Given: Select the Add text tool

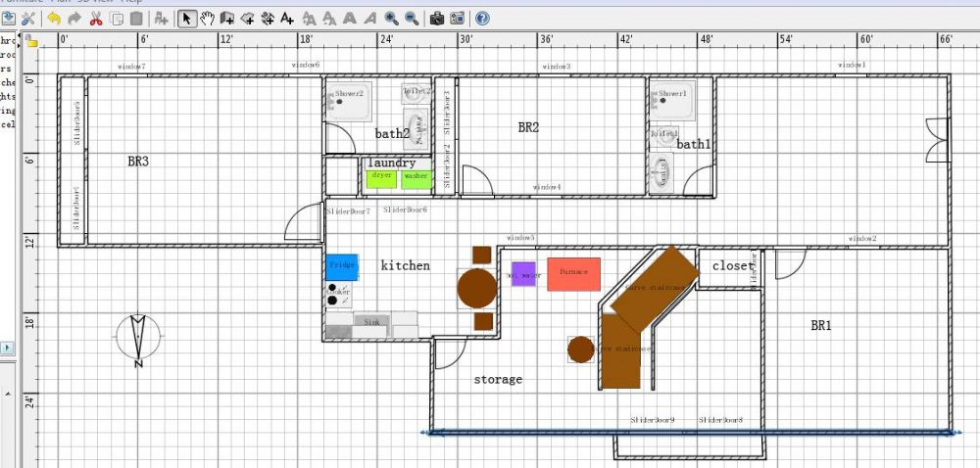Looking at the screenshot, I should point(287,18).
